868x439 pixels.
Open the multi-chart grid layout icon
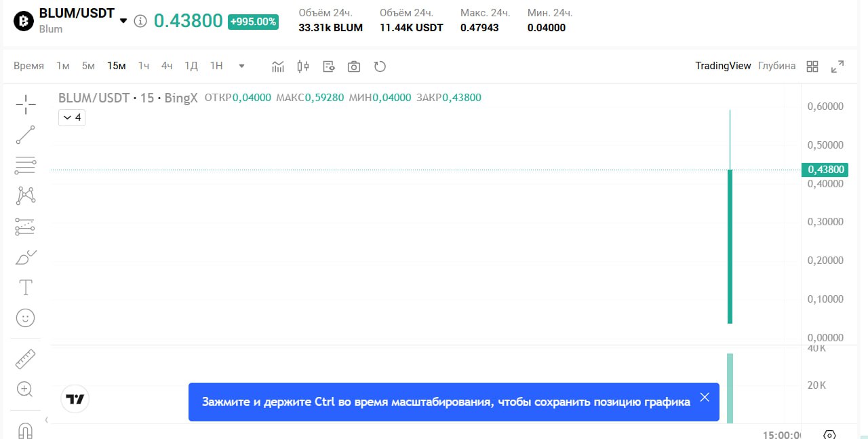[812, 66]
